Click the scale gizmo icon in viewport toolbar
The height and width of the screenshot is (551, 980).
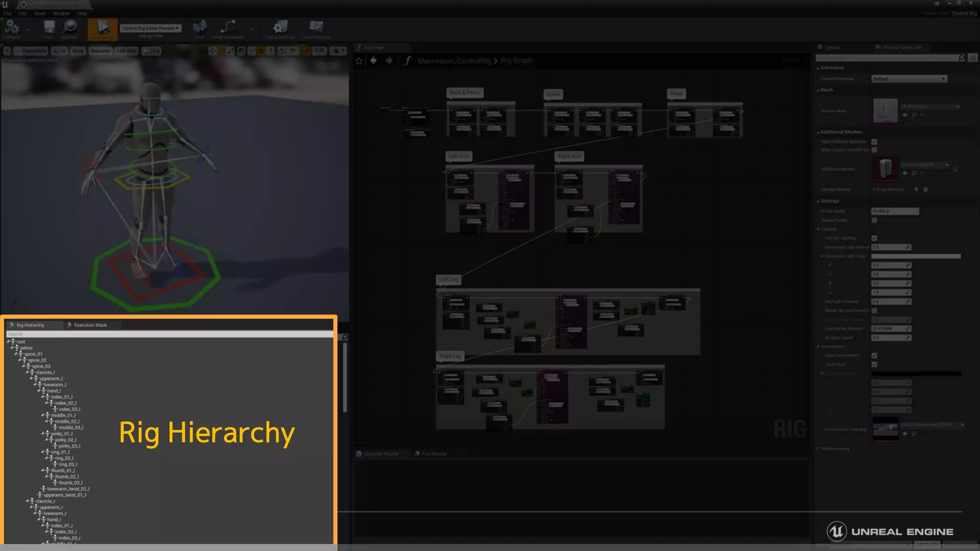coord(231,51)
